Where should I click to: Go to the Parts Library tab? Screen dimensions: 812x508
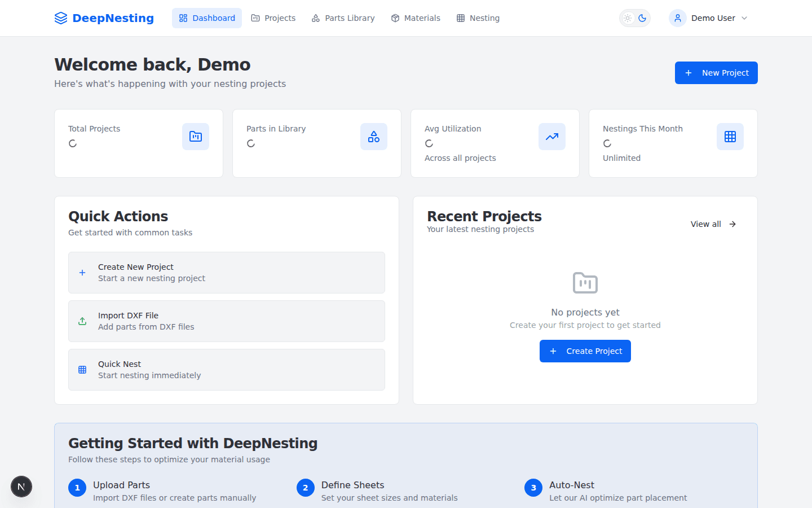(343, 18)
